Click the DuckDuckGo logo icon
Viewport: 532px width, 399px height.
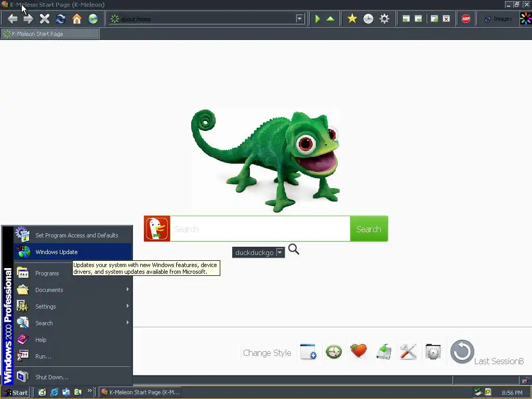pos(157,229)
